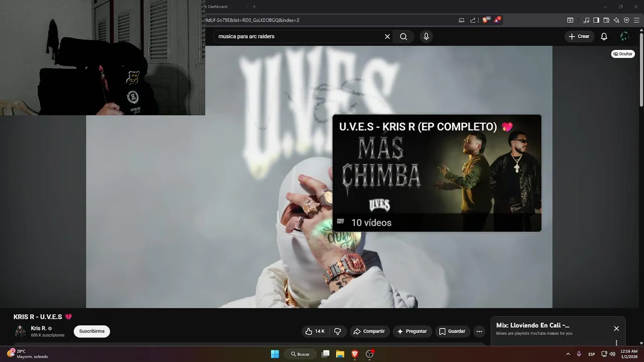Open the Kris R. channel avatar

[x=20, y=331]
